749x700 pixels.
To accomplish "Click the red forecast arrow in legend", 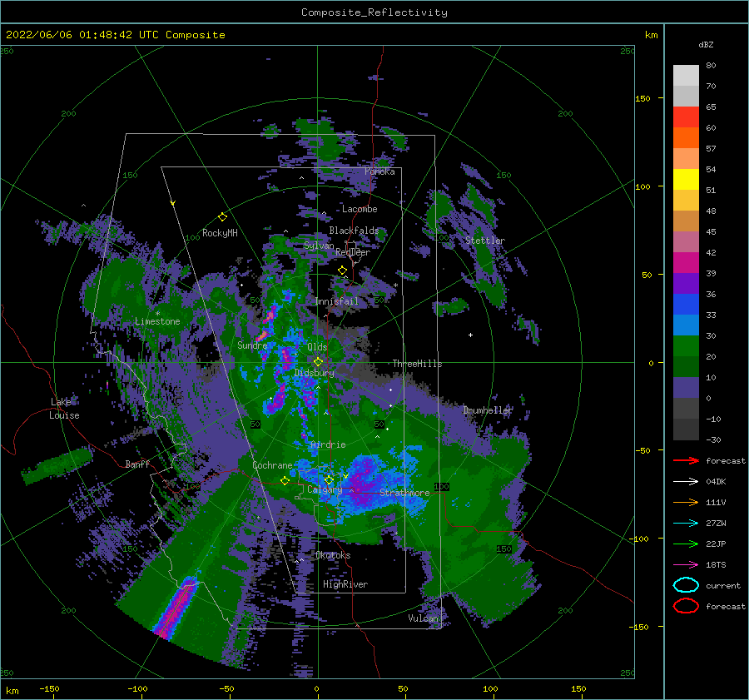I will [x=686, y=460].
